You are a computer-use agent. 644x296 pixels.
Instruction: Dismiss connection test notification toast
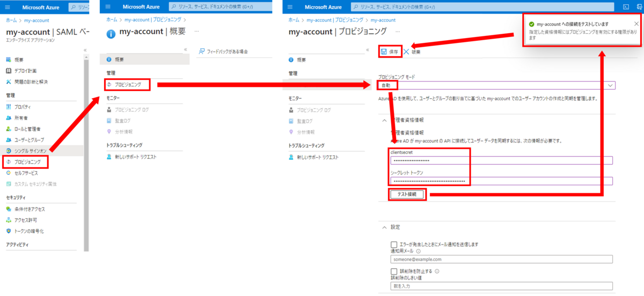(636, 24)
